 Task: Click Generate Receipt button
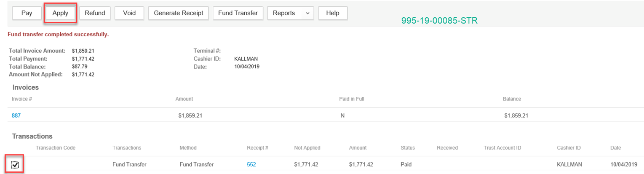[179, 13]
